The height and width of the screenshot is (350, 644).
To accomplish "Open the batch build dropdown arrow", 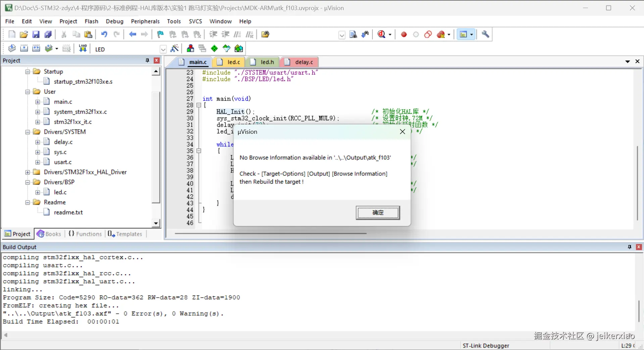I will (57, 49).
